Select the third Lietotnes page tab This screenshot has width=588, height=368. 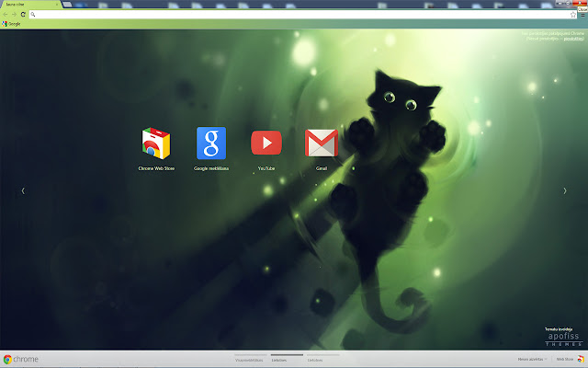(x=322, y=358)
